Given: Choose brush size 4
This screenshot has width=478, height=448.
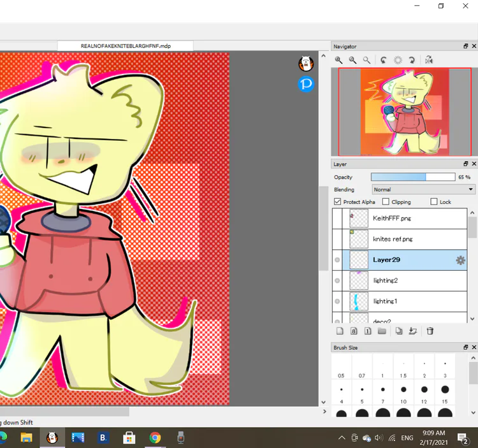Looking at the screenshot, I should [x=341, y=393].
